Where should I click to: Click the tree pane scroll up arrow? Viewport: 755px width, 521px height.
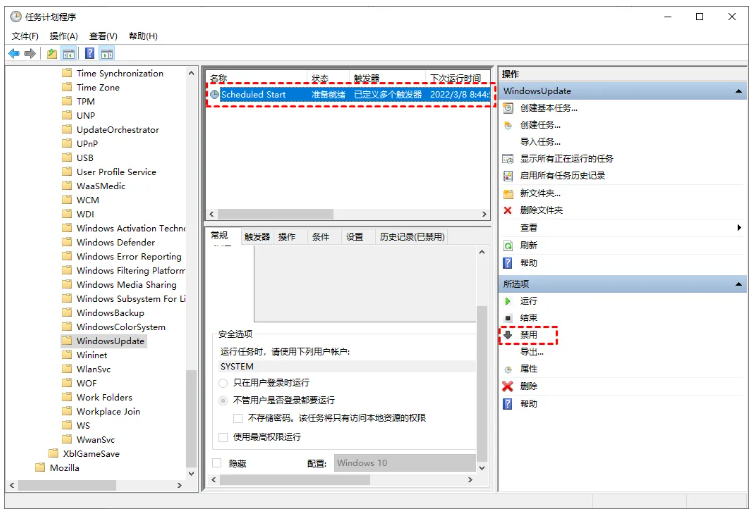[191, 73]
